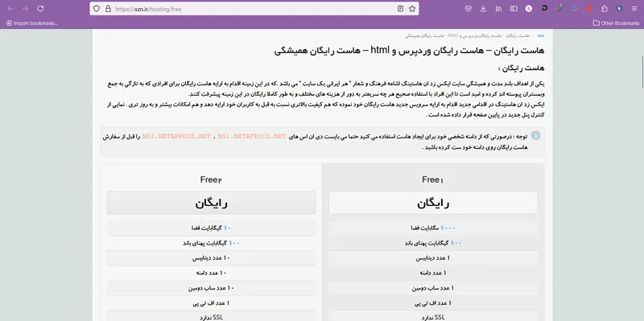Open the Library bookshelf icon
Viewport: 644px width, 321px height.
(x=498, y=9)
